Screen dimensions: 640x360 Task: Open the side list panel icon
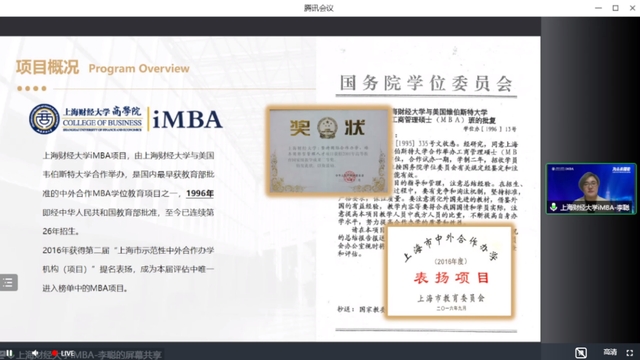click(9, 282)
